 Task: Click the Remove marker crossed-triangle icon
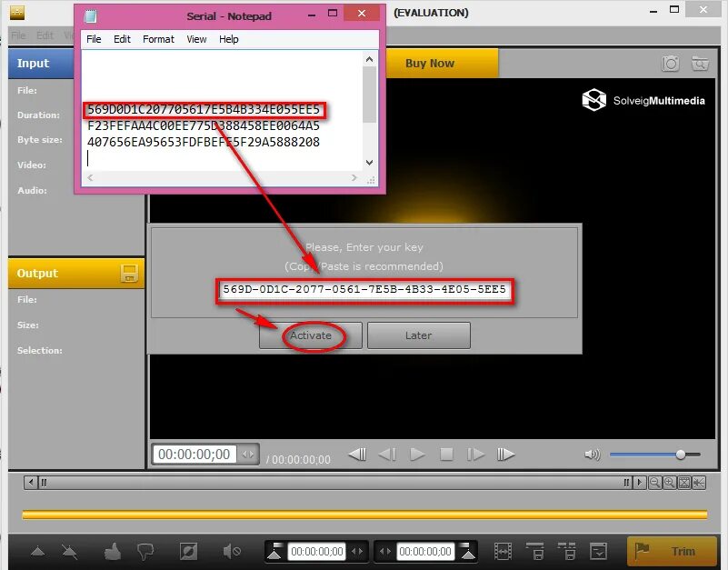tap(70, 552)
